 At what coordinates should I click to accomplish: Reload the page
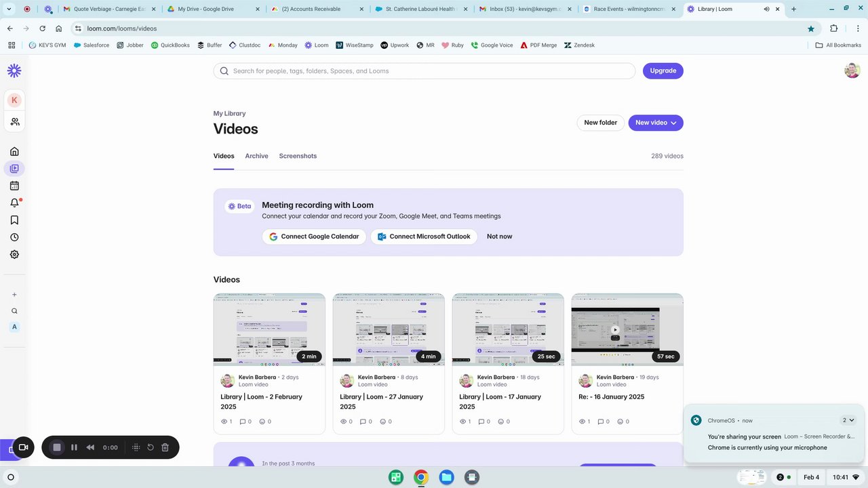(x=43, y=28)
